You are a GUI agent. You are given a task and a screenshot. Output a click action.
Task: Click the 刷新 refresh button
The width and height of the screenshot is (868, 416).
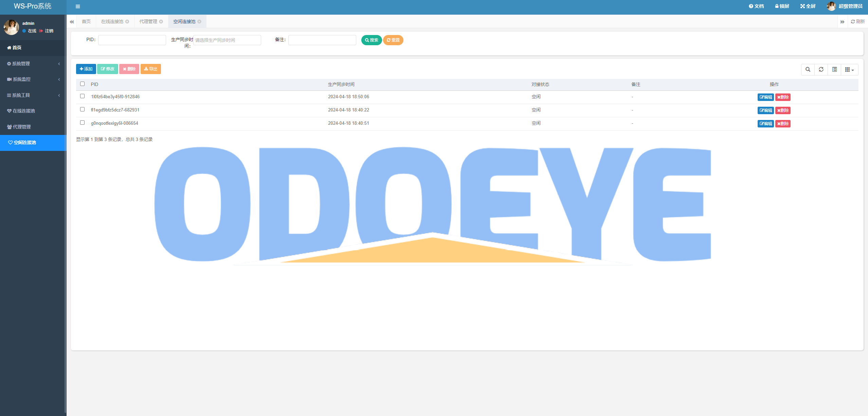(858, 21)
